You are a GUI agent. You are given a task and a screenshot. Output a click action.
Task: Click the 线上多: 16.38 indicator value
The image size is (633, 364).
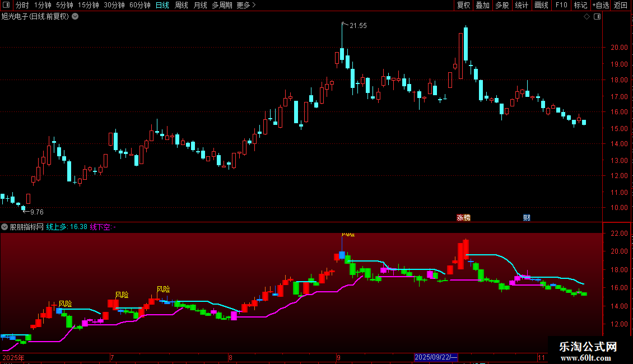pyautogui.click(x=67, y=227)
